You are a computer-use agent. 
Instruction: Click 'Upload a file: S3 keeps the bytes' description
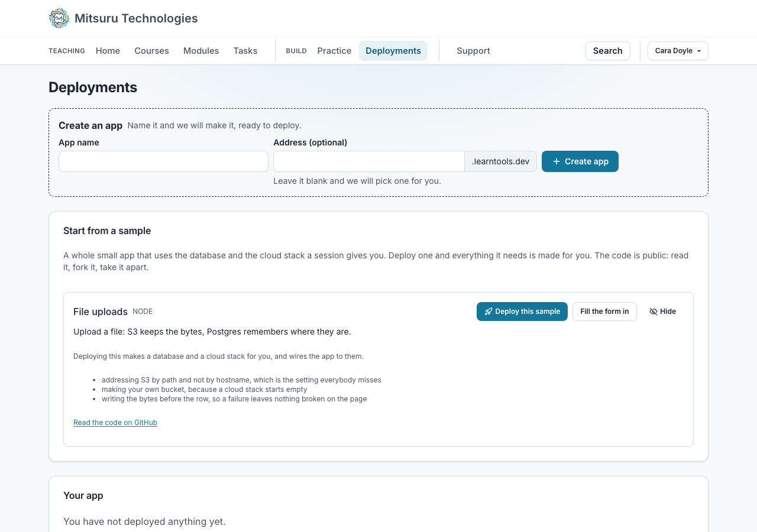(x=212, y=332)
